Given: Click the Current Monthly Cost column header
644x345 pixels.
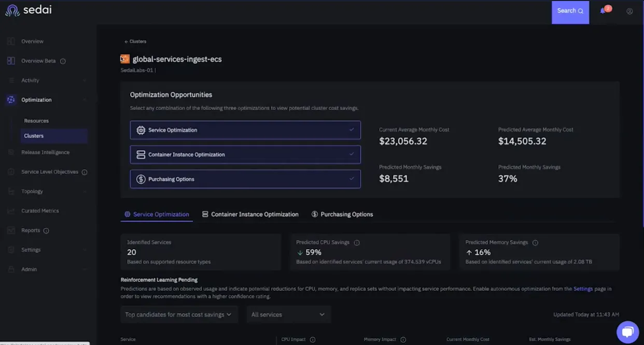Looking at the screenshot, I should pos(468,339).
